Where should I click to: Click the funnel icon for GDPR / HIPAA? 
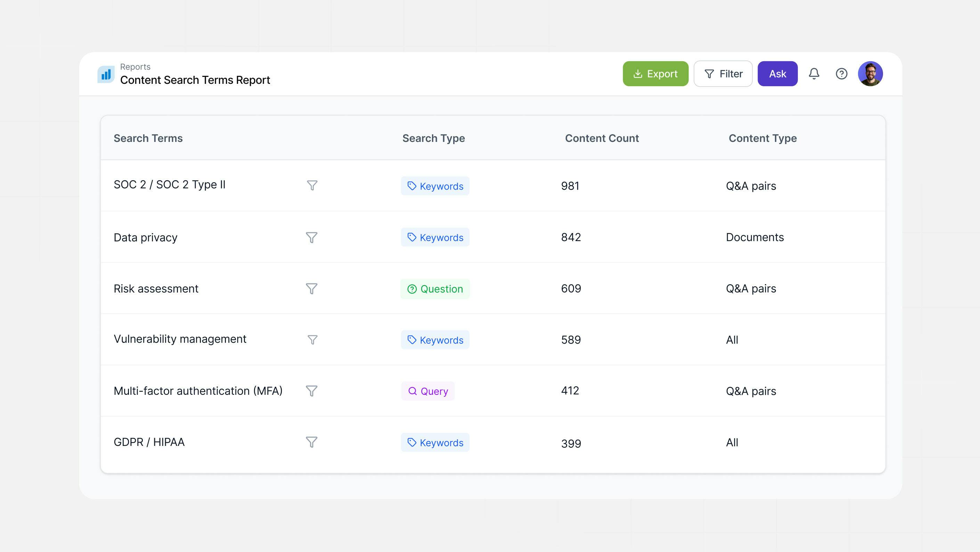[x=312, y=442]
